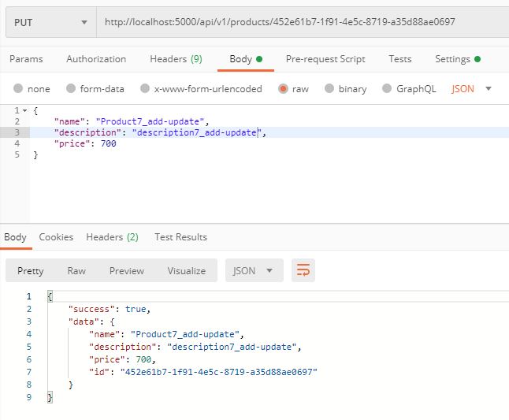Viewport: 509px width, 420px height.
Task: Toggle the response line wrap icon
Action: [303, 270]
